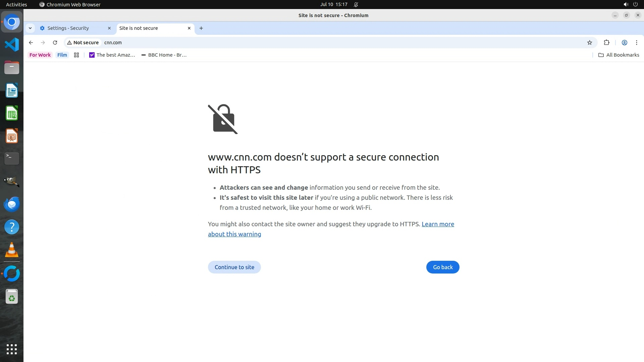Click the cnn.com address bar field
The height and width of the screenshot is (362, 644).
[x=268, y=43]
